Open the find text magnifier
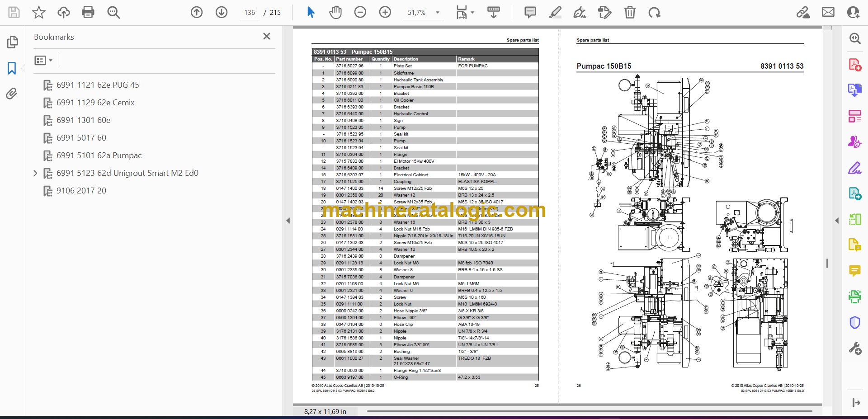This screenshot has width=868, height=419. click(113, 12)
